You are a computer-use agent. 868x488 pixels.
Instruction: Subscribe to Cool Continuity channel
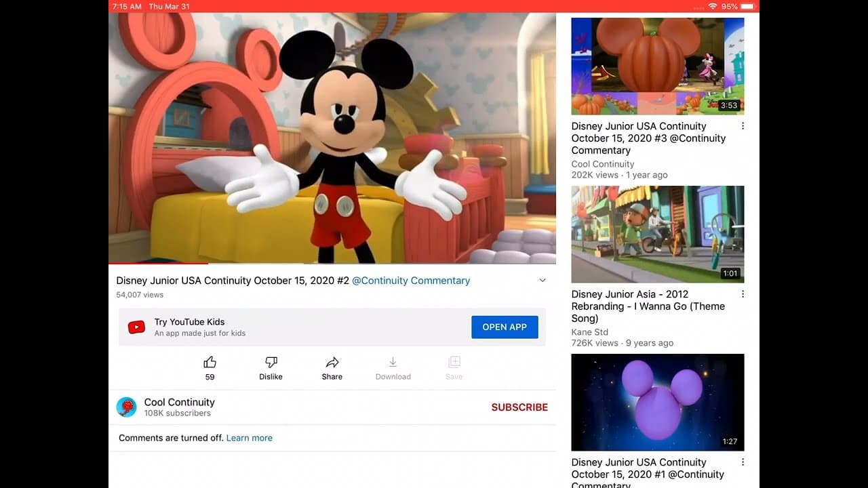[519, 407]
